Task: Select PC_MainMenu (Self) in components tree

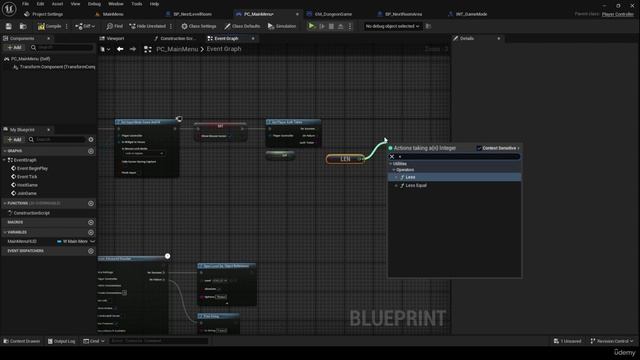Action: point(27,59)
